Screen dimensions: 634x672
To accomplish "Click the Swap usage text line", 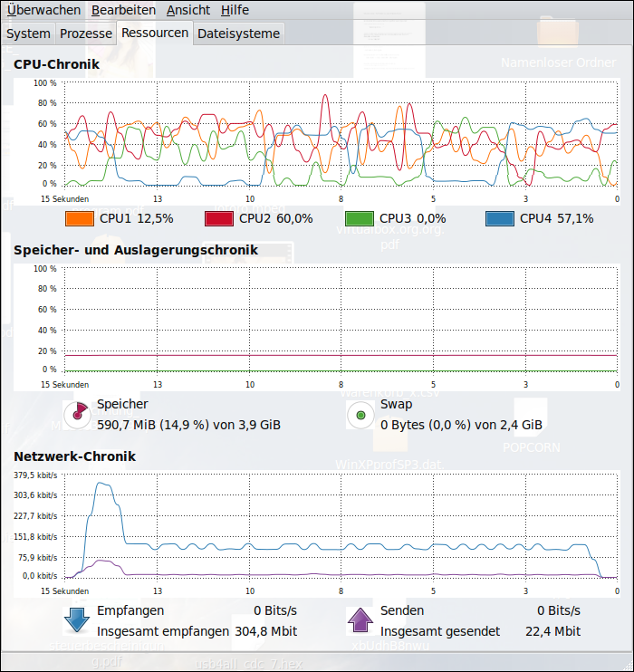I will click(x=461, y=424).
